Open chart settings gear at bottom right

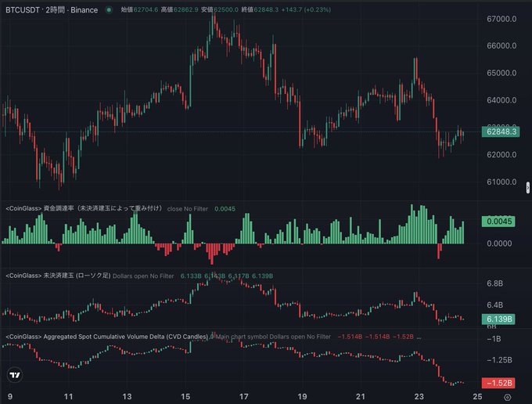[x=508, y=397]
